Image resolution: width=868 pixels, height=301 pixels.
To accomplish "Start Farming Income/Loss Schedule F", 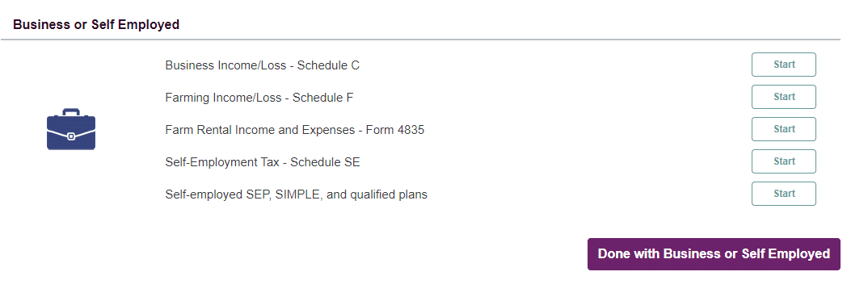I will 783,97.
